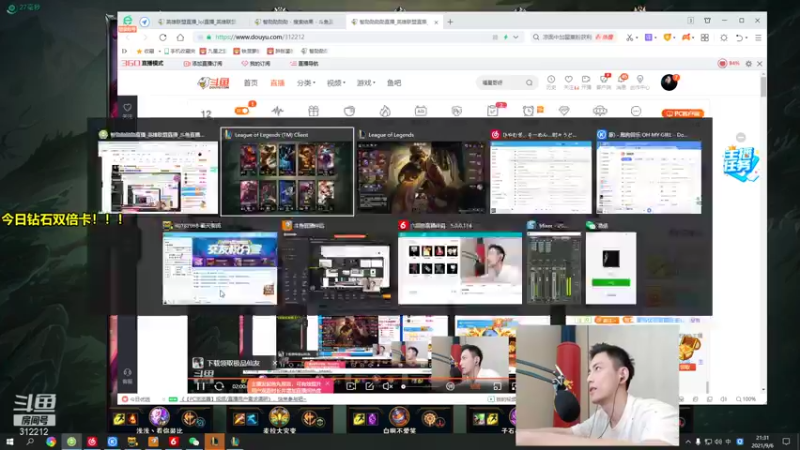Expand the 分类 dropdown menu

(x=306, y=83)
